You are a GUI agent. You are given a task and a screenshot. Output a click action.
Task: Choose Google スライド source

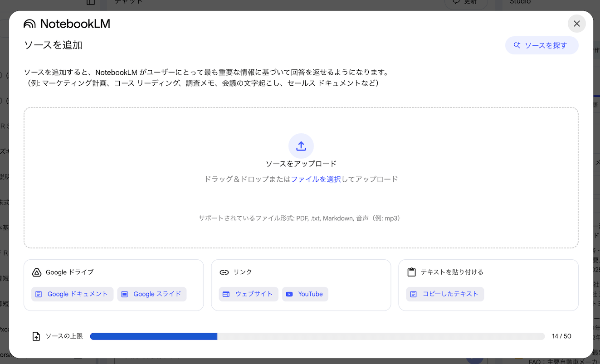152,294
